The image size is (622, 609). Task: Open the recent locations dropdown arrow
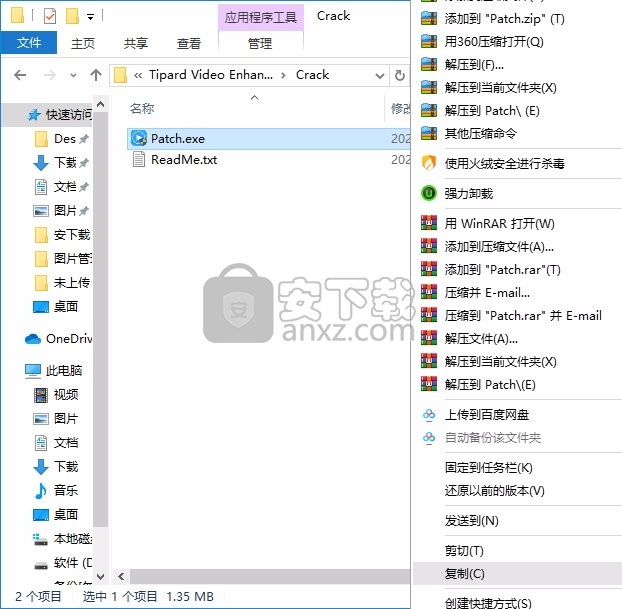73,75
